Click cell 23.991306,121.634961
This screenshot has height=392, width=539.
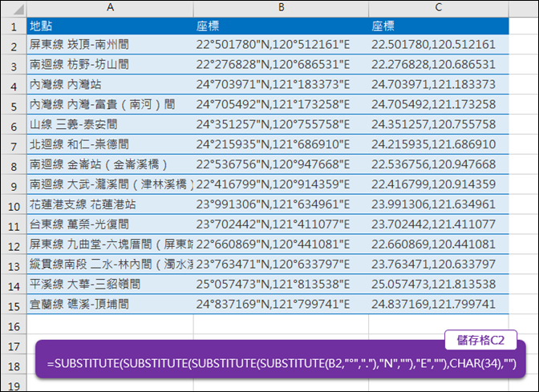coord(439,204)
